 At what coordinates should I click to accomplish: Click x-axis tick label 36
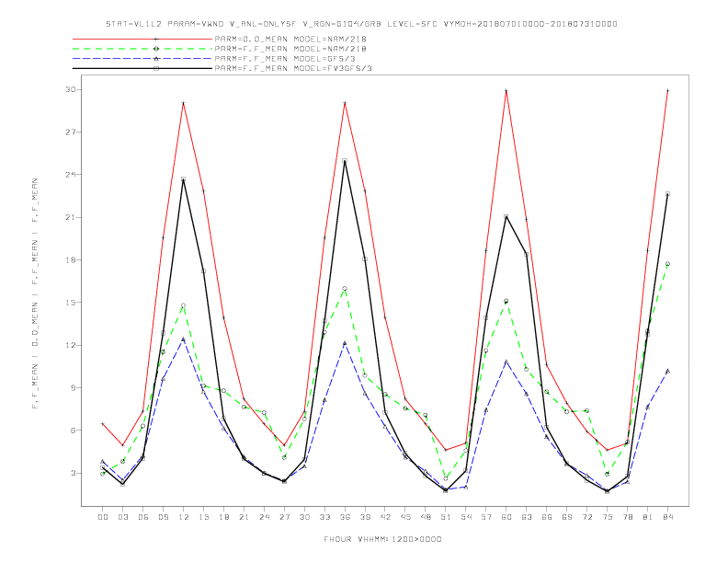coord(345,517)
